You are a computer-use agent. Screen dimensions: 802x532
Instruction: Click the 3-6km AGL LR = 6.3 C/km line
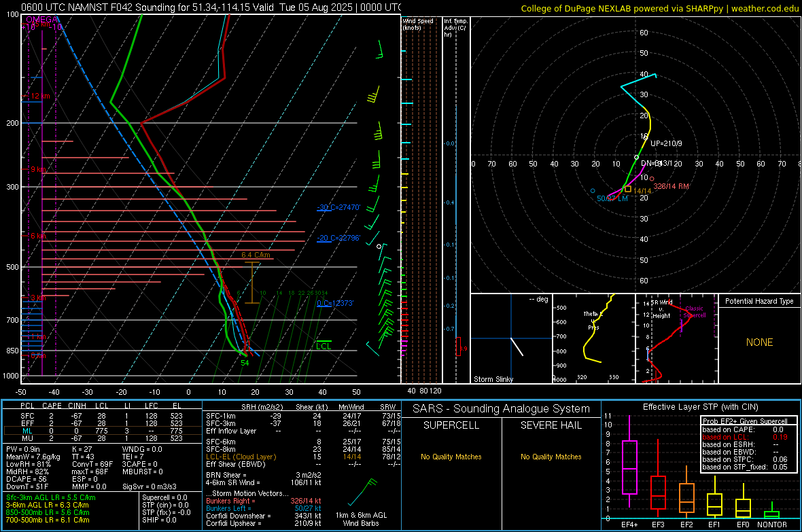click(47, 505)
